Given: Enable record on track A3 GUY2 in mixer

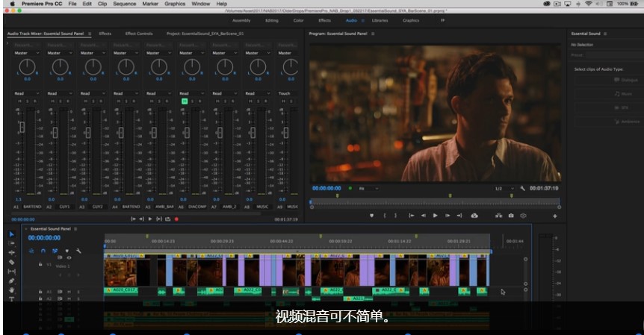Looking at the screenshot, I should tap(101, 101).
